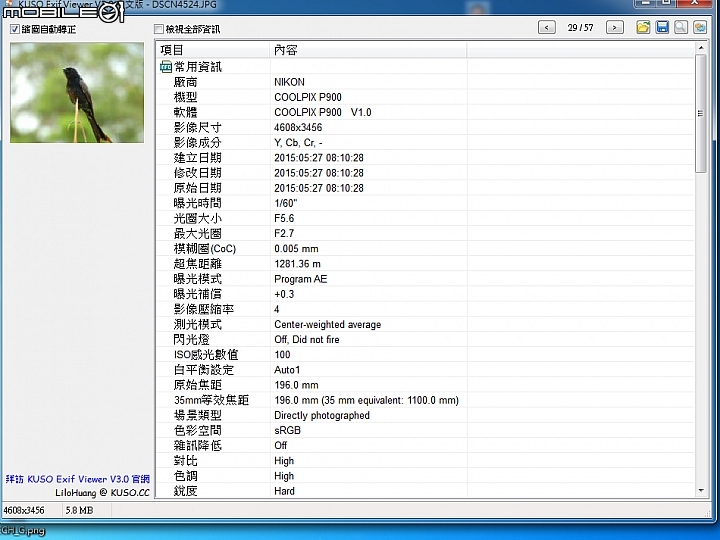Select the ISO感光數值 row showing 100
The height and width of the screenshot is (540, 720).
[425, 355]
